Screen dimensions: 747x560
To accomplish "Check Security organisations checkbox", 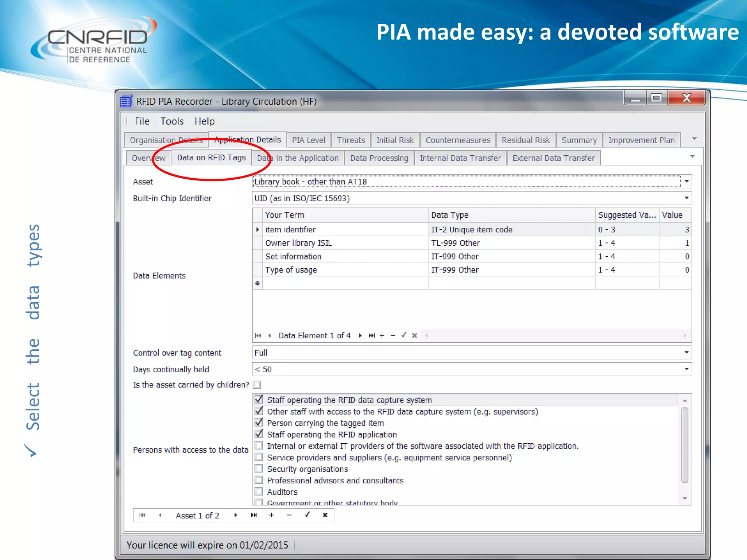I will pos(259,468).
